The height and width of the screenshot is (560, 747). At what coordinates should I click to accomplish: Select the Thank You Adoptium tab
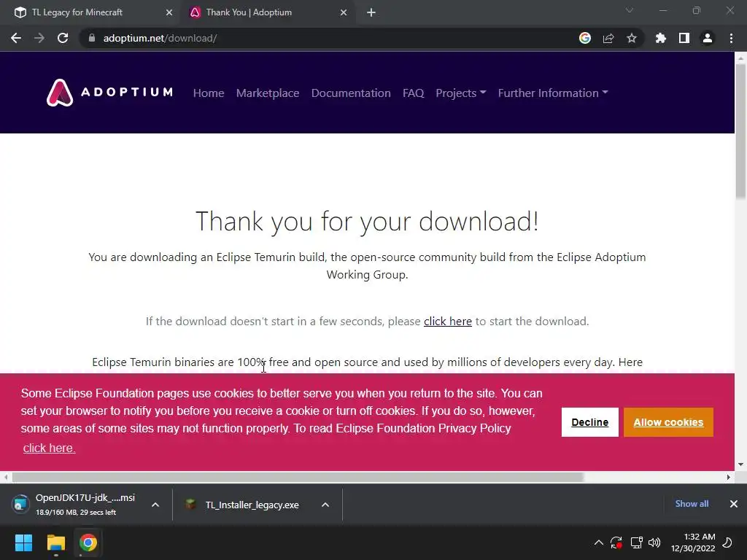coord(267,12)
